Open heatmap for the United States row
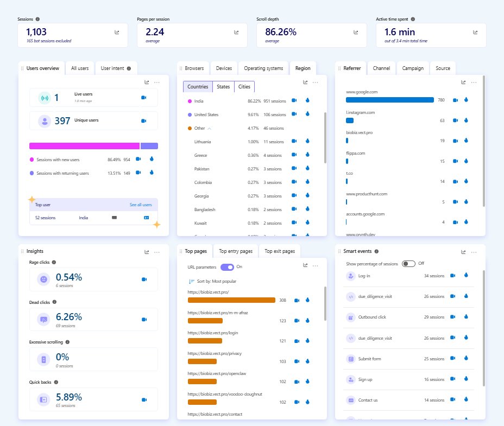 [307, 114]
